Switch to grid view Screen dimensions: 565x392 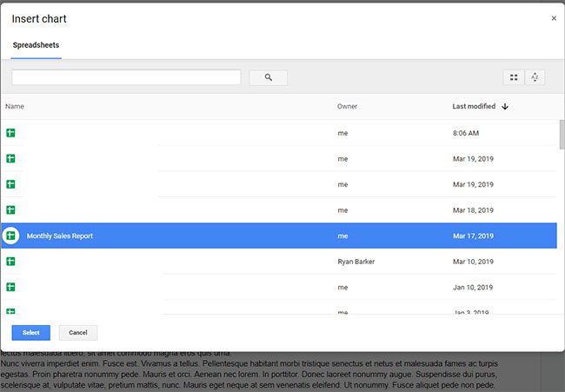point(514,77)
